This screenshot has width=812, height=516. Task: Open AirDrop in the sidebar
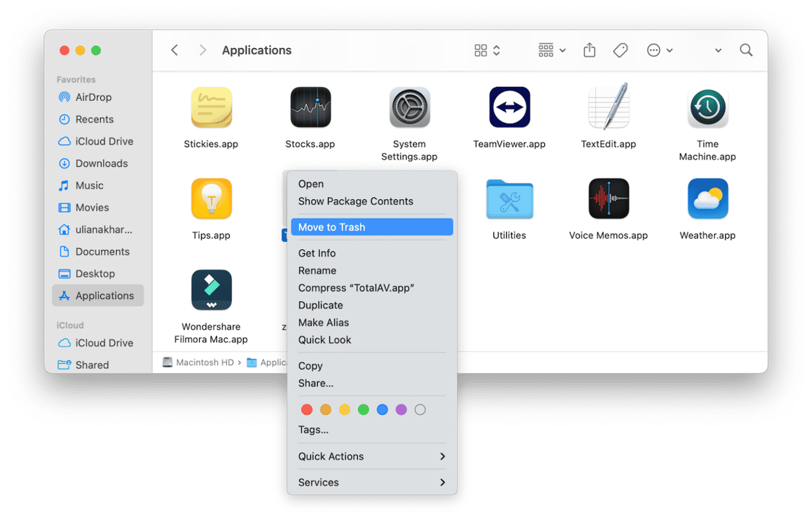point(93,97)
